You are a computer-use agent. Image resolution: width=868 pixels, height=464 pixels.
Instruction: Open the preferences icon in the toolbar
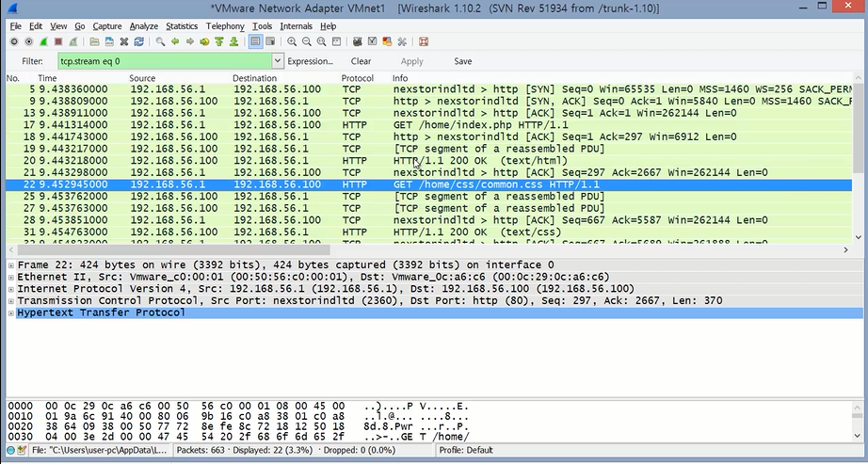[402, 41]
